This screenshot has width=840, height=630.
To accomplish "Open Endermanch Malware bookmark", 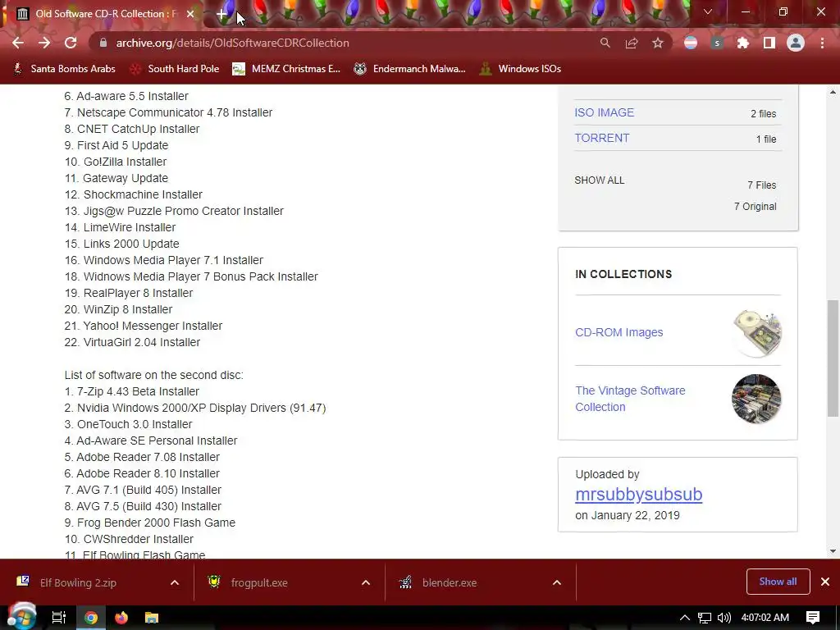I will tap(410, 69).
